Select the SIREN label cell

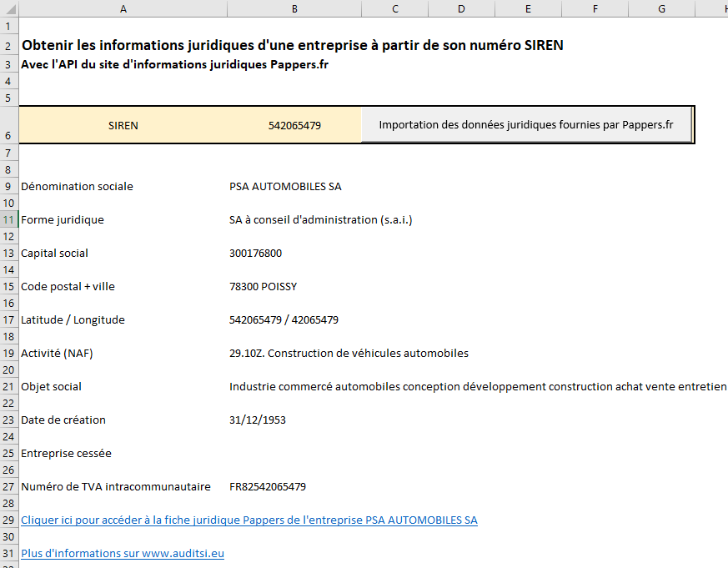(x=123, y=125)
